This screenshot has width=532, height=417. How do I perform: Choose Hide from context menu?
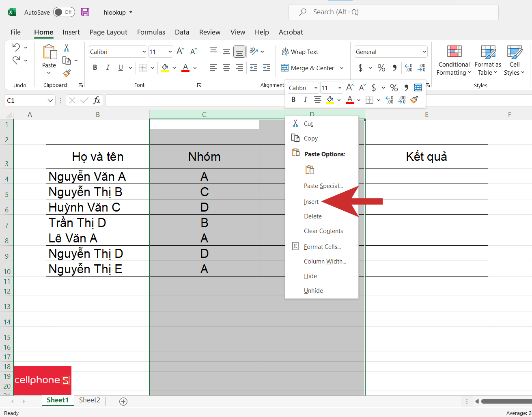pos(322,276)
